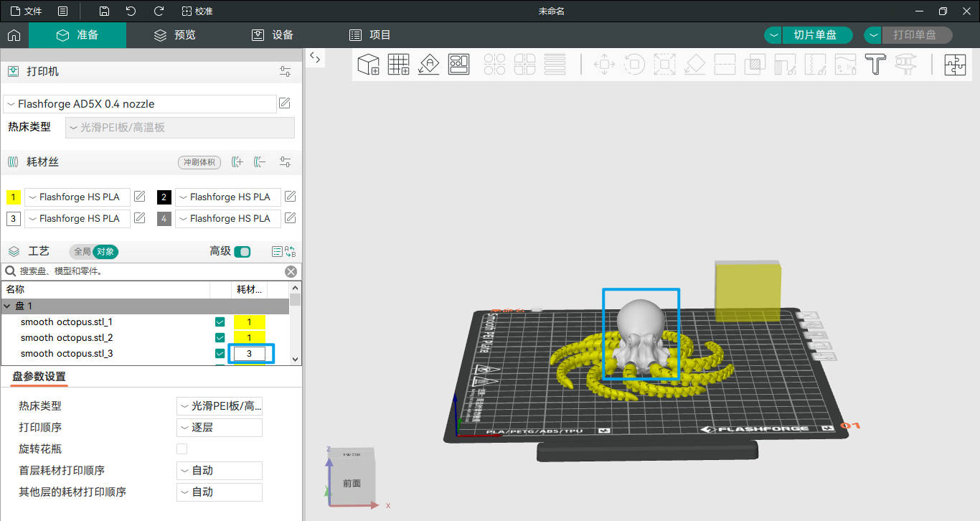
Task: Click the compare presets A/B icon
Action: [x=291, y=252]
